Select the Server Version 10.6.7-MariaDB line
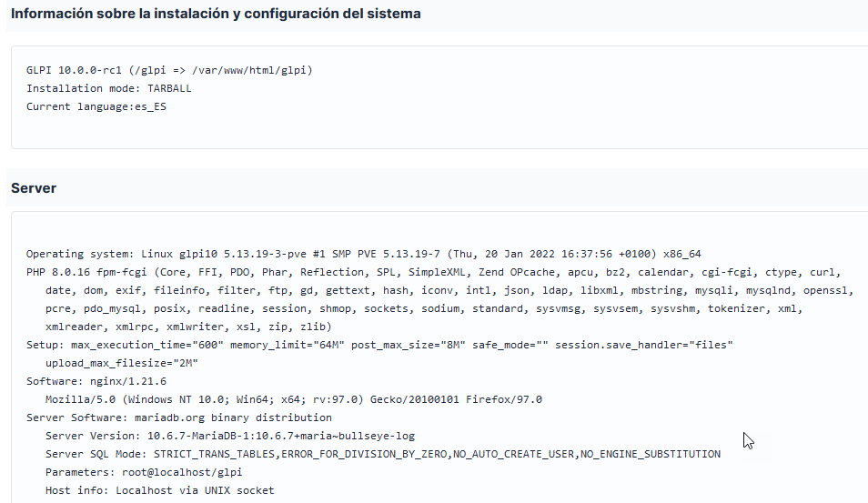Image resolution: width=868 pixels, height=503 pixels. click(230, 436)
